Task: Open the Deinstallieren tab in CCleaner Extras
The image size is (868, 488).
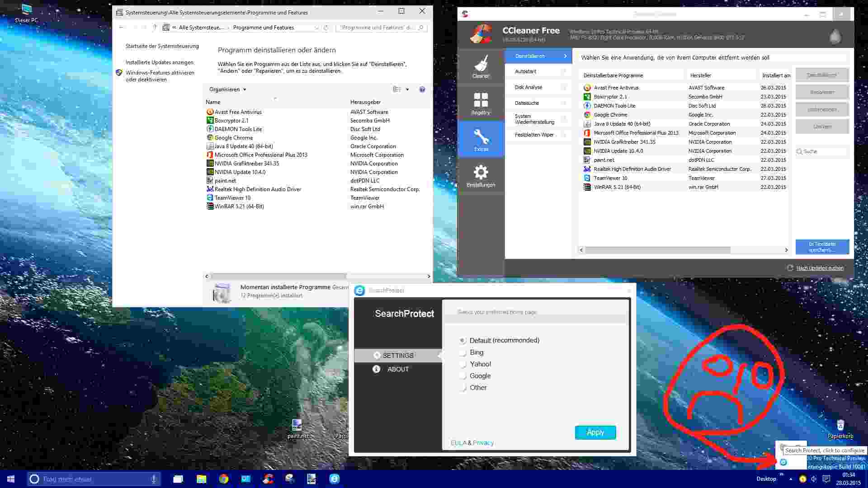Action: coord(538,56)
